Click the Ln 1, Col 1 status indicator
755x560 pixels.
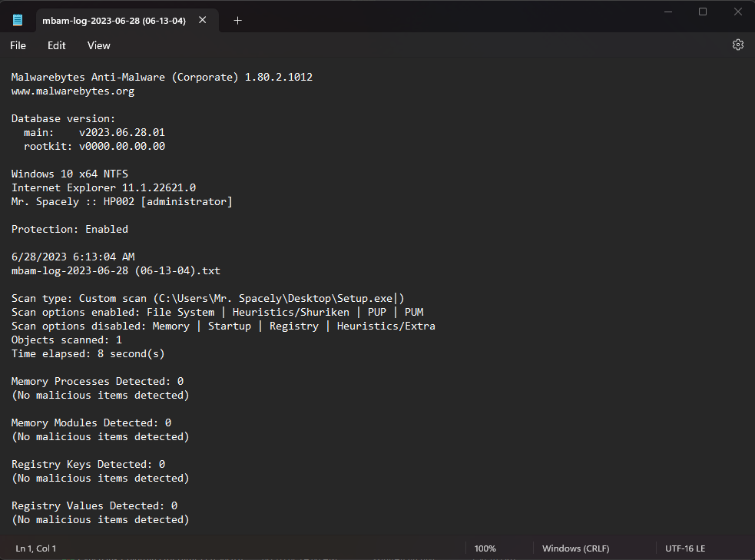35,548
